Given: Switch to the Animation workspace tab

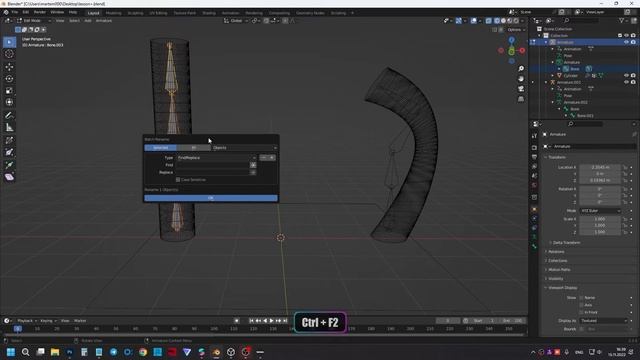Looking at the screenshot, I should [x=230, y=13].
